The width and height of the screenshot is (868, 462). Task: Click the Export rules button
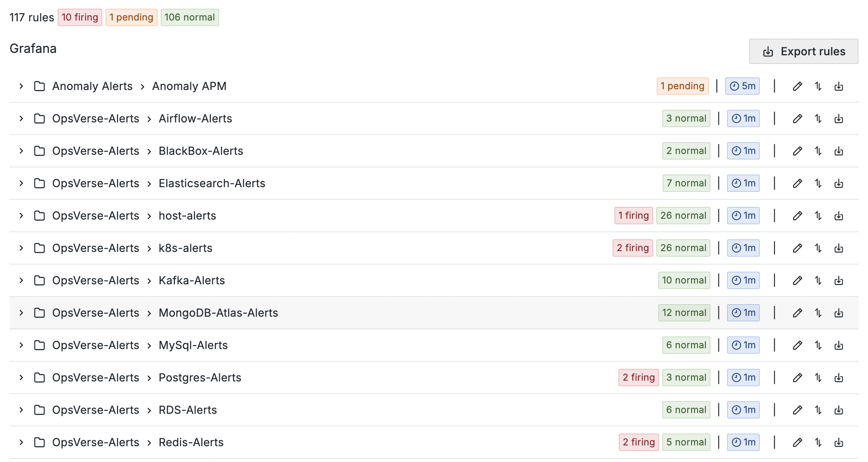pyautogui.click(x=804, y=51)
